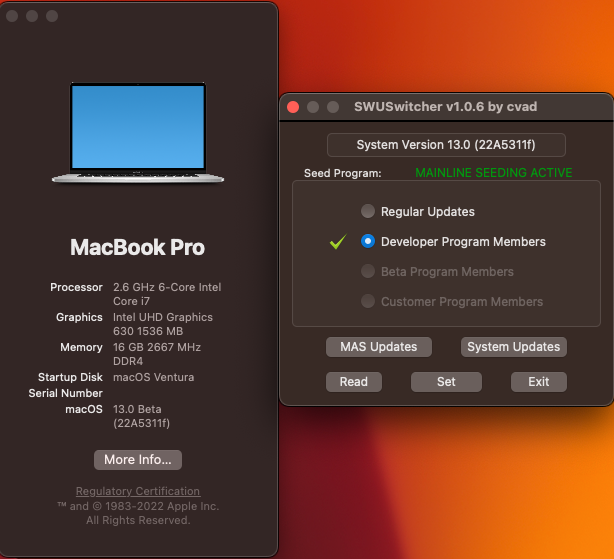
Task: Click the Read button
Action: click(x=354, y=382)
